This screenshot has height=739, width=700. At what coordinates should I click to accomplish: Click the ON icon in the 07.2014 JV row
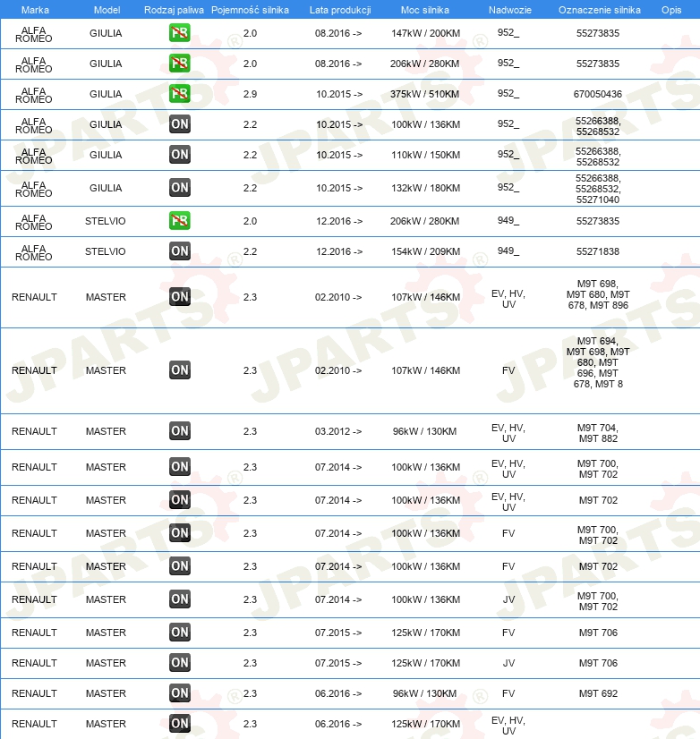coord(179,599)
